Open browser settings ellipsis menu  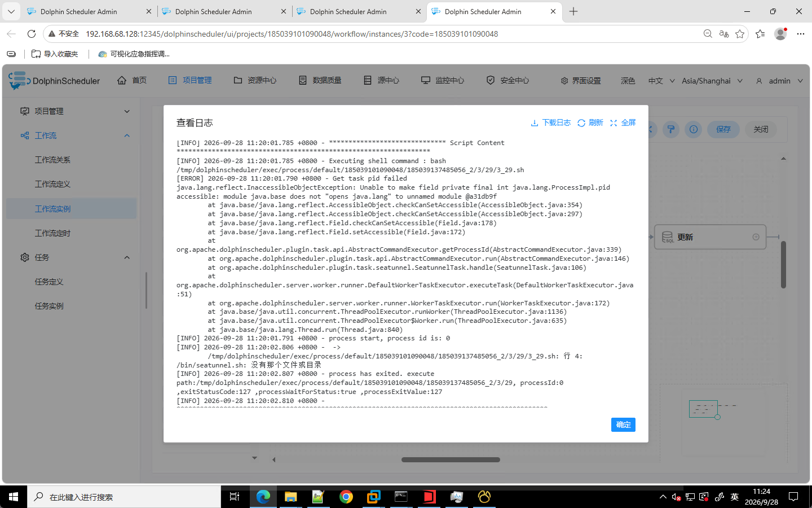[801, 34]
